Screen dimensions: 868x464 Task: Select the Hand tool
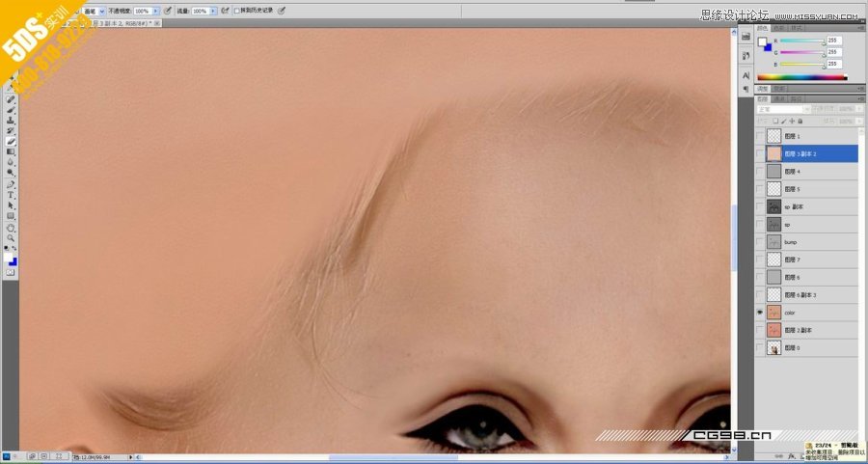tap(11, 228)
